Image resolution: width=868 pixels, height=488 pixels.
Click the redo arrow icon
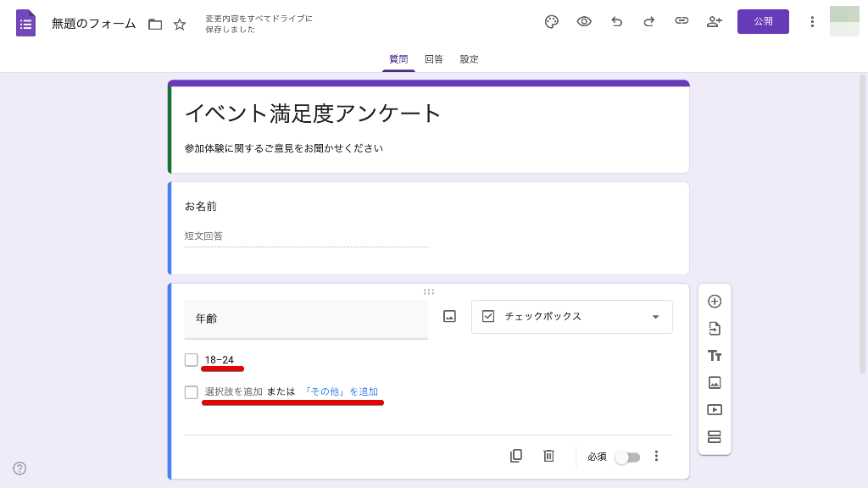649,22
